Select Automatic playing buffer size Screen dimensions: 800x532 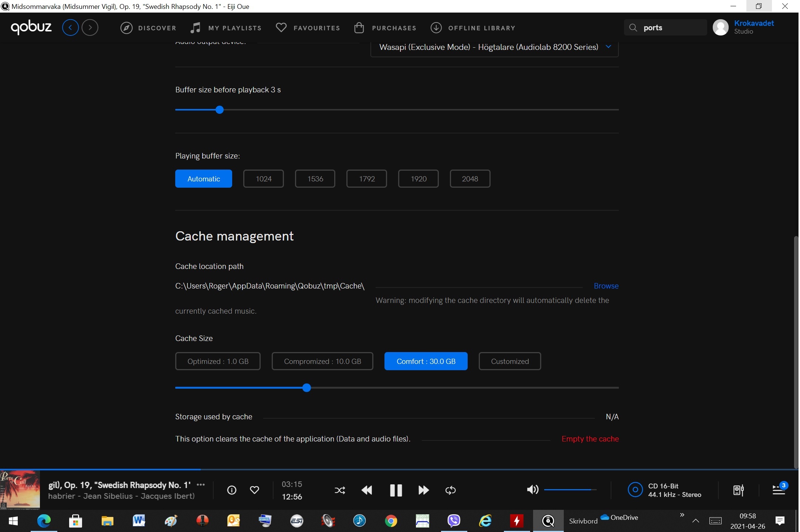point(204,179)
